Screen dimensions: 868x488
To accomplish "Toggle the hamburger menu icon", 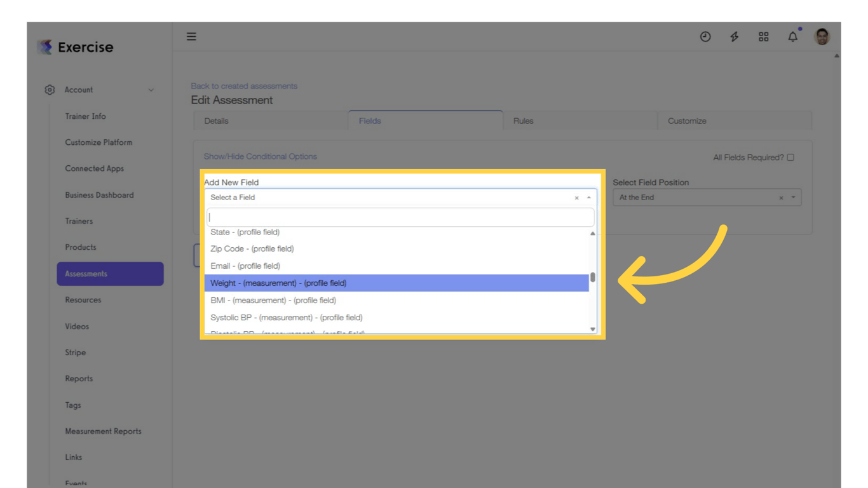I will click(191, 36).
